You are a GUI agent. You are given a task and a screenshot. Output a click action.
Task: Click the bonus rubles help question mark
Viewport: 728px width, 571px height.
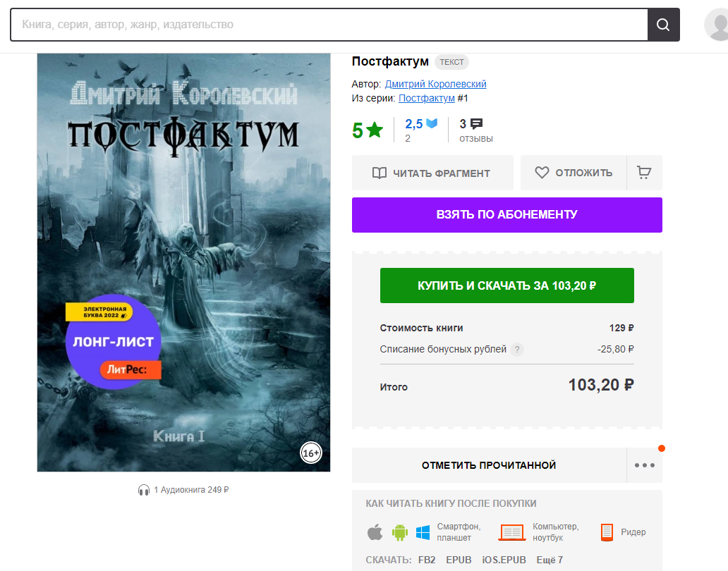(517, 349)
